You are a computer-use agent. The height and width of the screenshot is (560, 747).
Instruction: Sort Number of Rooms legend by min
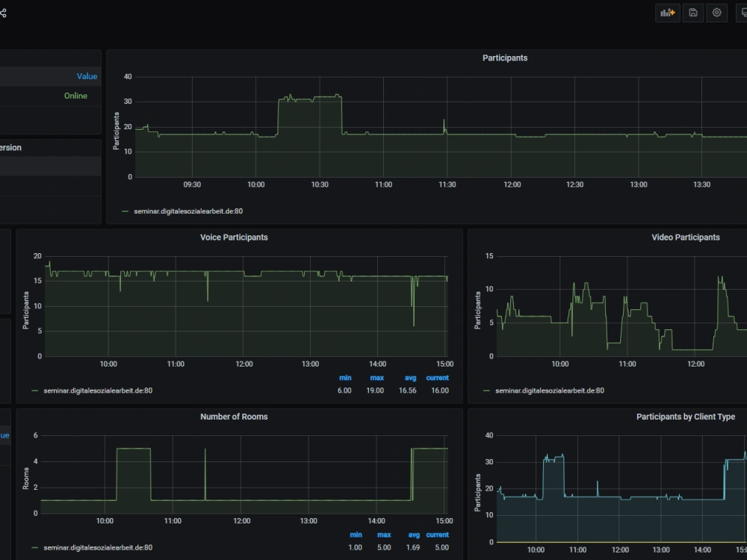356,535
